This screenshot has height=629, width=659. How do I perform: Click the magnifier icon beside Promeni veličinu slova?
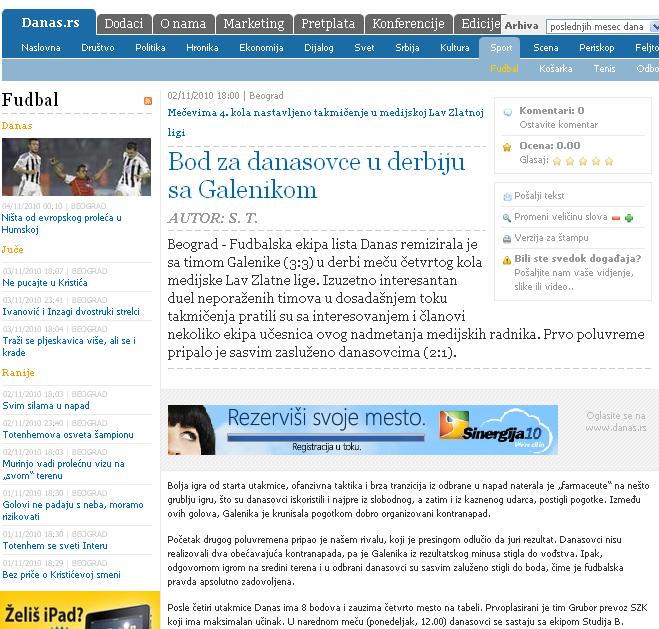[507, 218]
